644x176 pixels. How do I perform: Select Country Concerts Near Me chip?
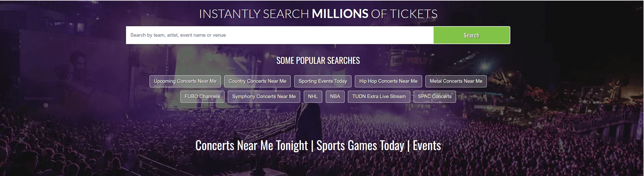(257, 81)
